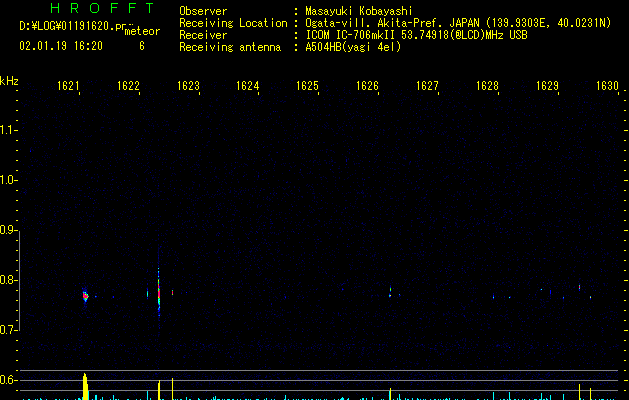This screenshot has height=400, width=629.
Task: Click the 0.6 frequency axis label
Action: click(8, 380)
